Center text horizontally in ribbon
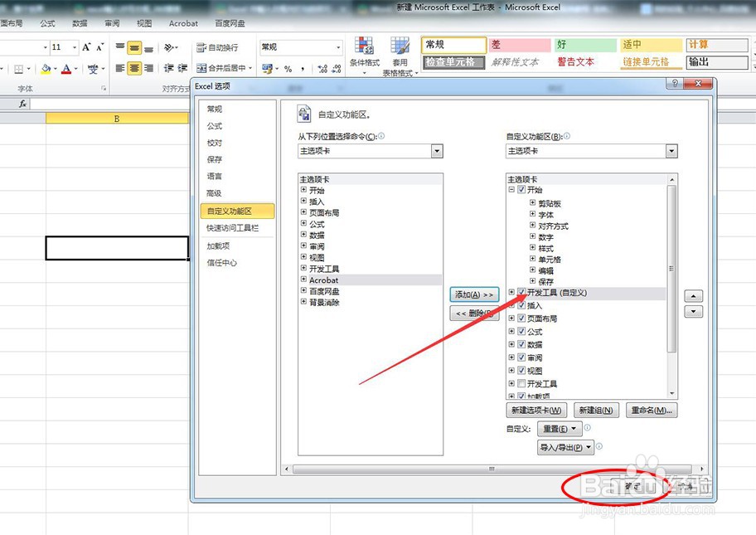Screen dimensions: 756x535 click(x=134, y=68)
